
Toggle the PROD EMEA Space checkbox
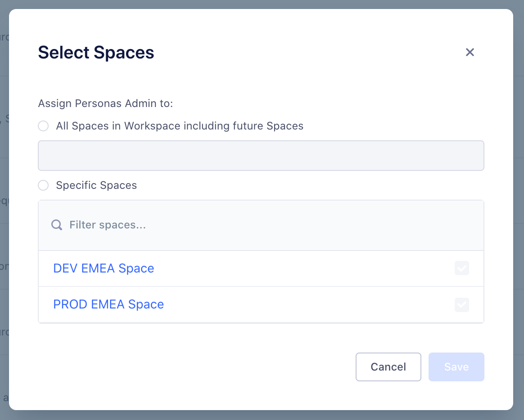tap(462, 304)
